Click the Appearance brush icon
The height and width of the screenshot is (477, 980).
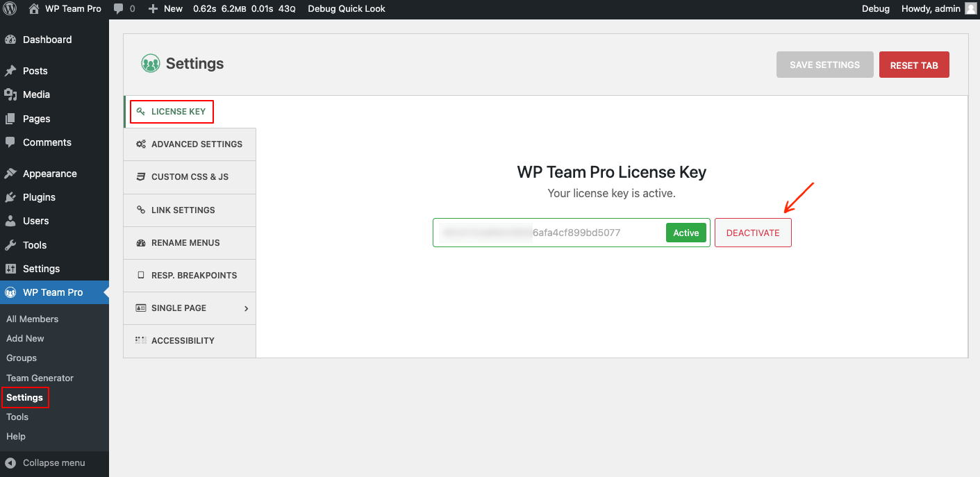(x=10, y=174)
